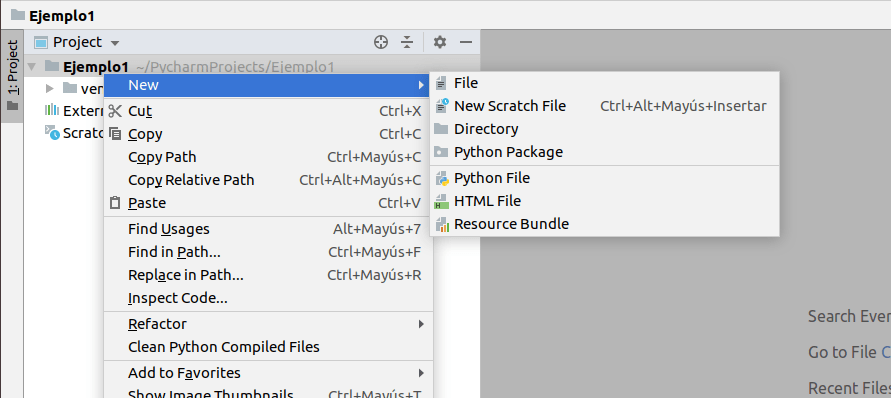Click the Copy icon in context menu
891x398 pixels.
coord(115,134)
